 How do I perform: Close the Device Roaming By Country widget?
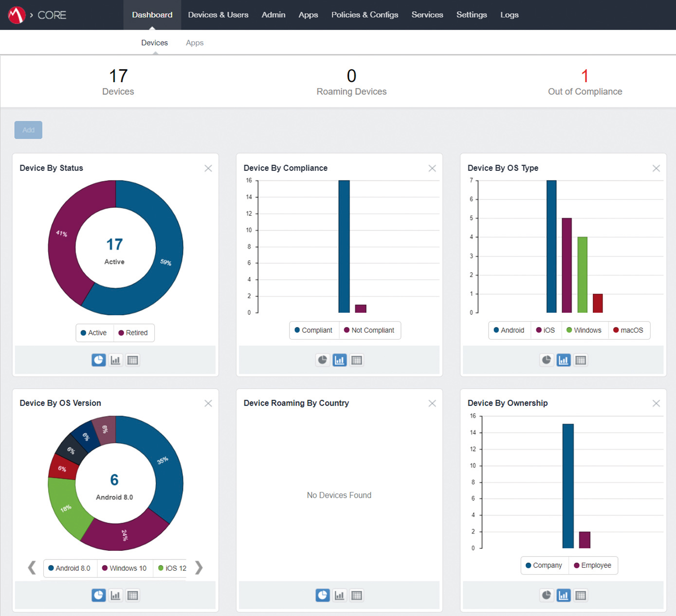click(432, 403)
